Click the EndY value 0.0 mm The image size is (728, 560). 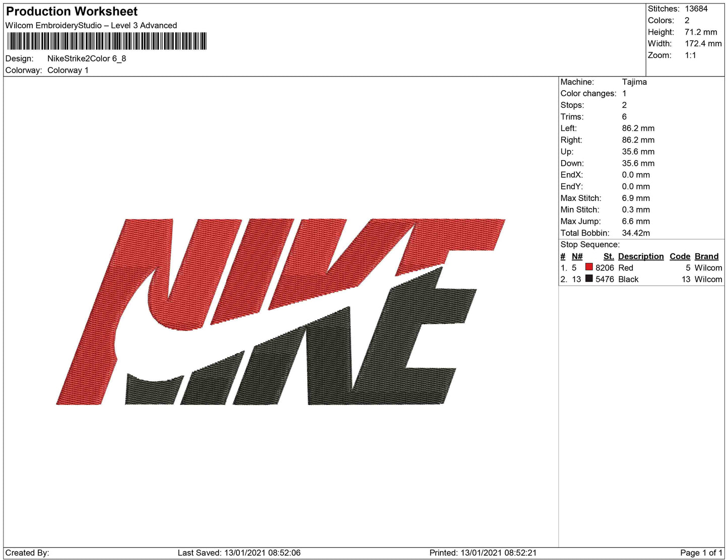tap(636, 186)
